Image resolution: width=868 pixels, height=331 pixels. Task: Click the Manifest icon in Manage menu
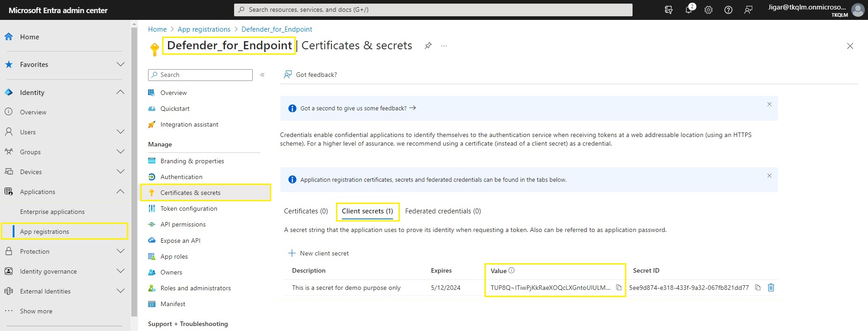point(152,304)
